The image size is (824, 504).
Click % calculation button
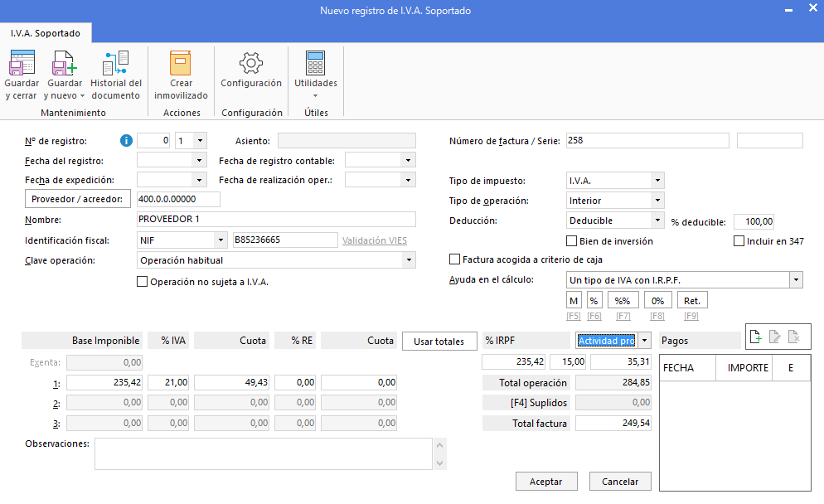(x=594, y=301)
